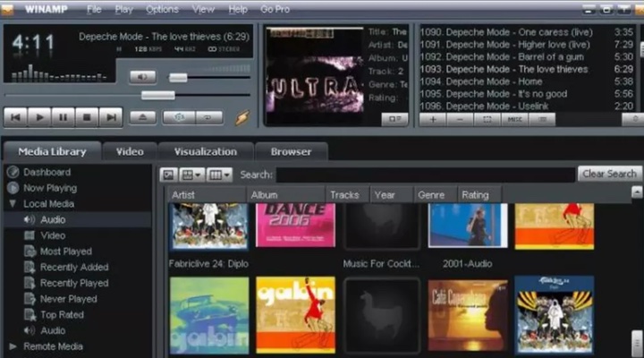The image size is (644, 358).
Task: Expand the Remote Media tree node
Action: [13, 346]
